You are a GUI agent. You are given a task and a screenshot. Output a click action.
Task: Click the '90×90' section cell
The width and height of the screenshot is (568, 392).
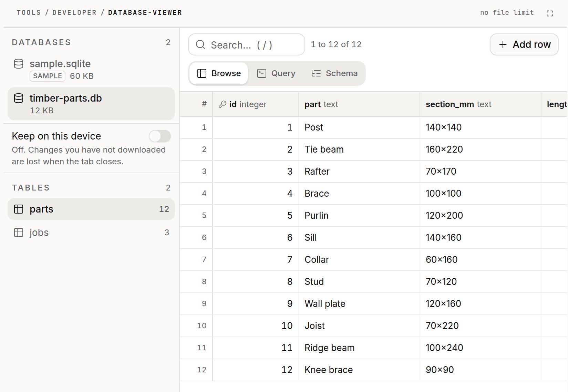point(481,370)
